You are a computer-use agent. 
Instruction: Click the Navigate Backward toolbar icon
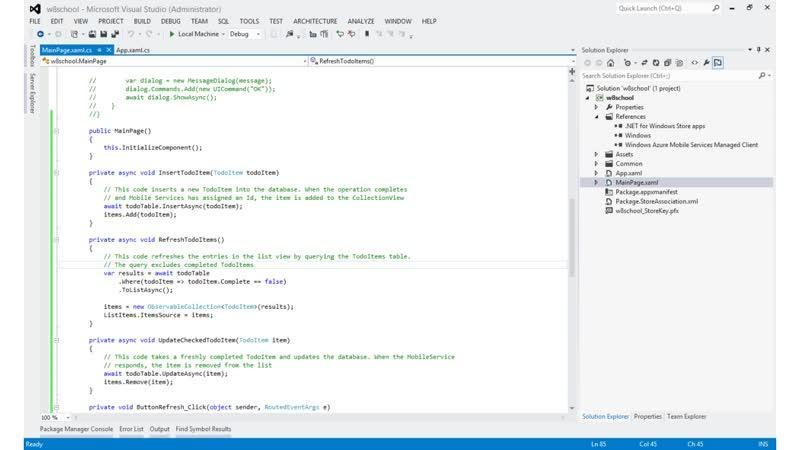41,34
